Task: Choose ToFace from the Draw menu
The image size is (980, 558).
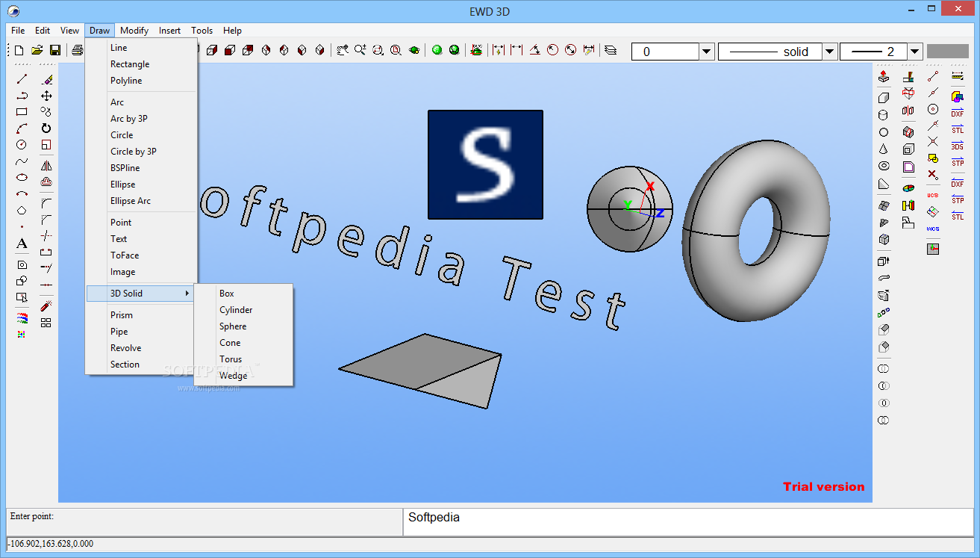Action: 125,255
